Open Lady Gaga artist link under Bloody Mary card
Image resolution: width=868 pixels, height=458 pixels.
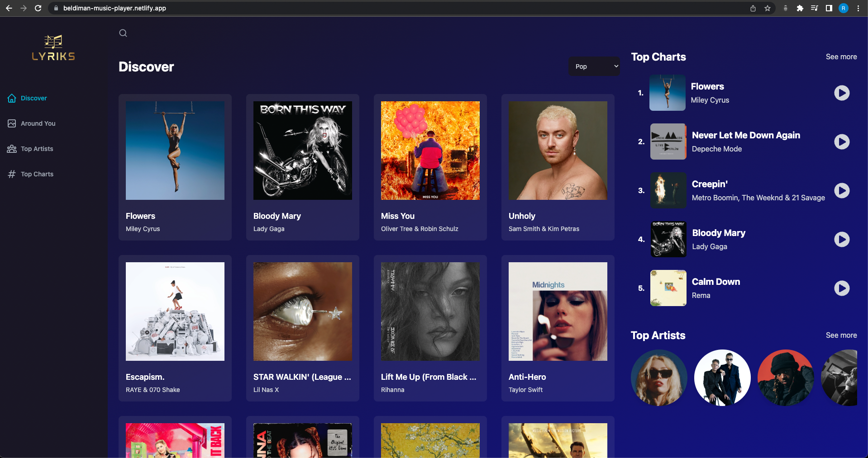pos(269,229)
